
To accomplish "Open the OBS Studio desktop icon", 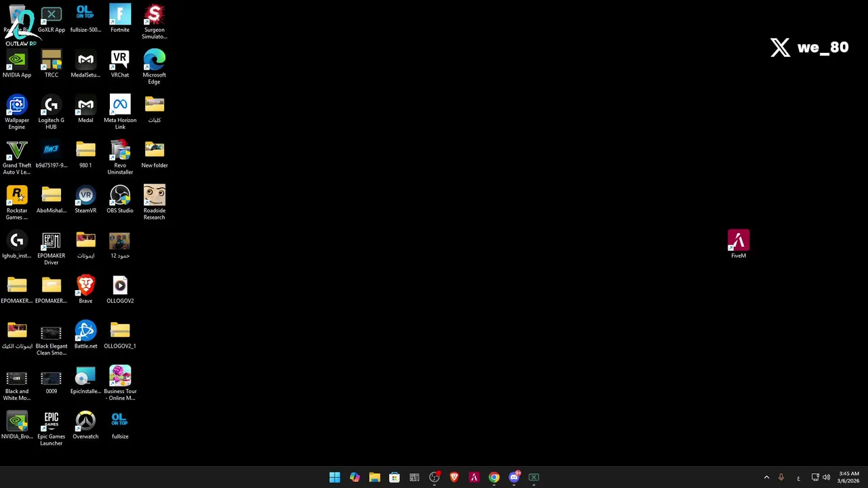I will (x=120, y=200).
